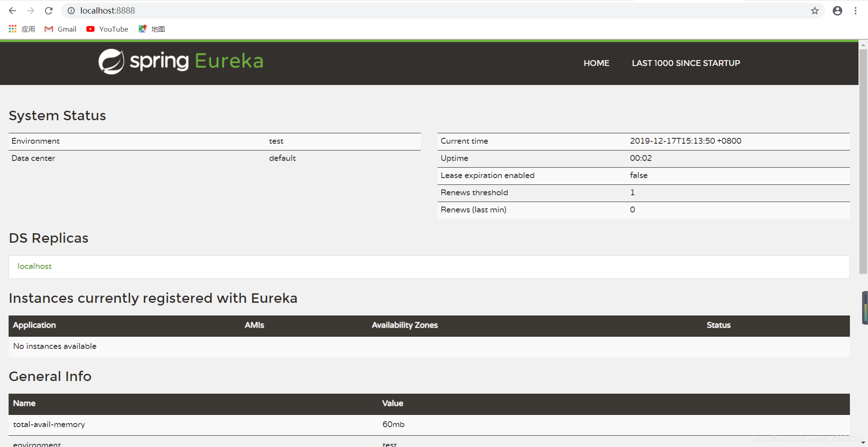Click the Application column header
The height and width of the screenshot is (447, 868).
(34, 325)
